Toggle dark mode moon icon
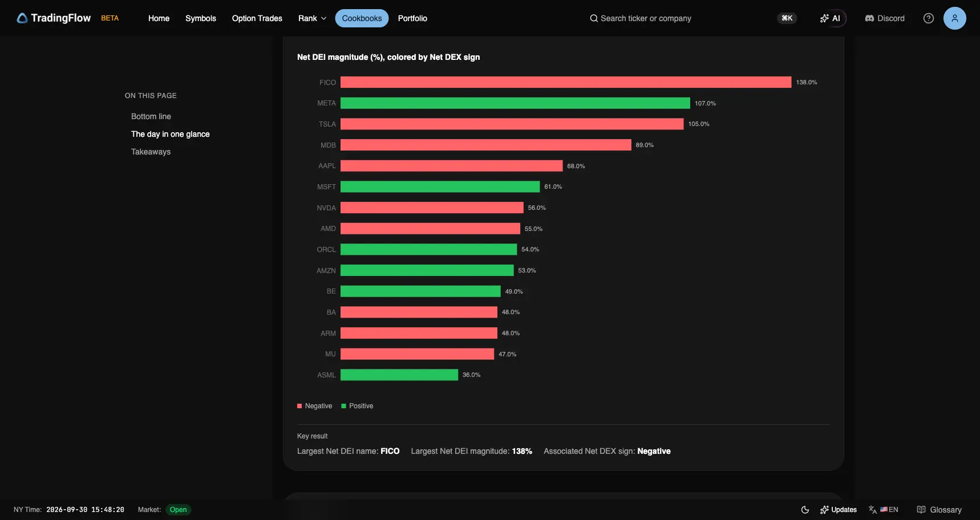Screen dimensions: 980x520 [805, 510]
